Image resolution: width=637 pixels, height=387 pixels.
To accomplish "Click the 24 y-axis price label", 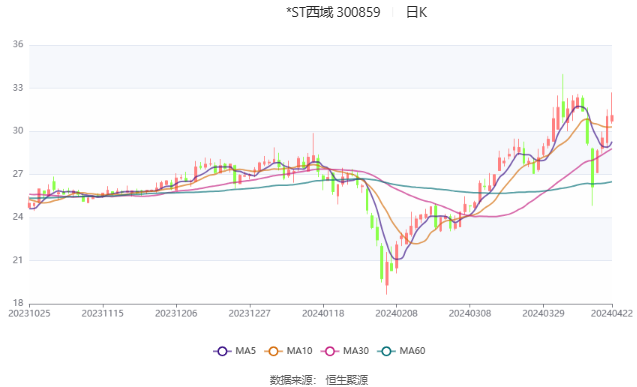I will click(18, 217).
